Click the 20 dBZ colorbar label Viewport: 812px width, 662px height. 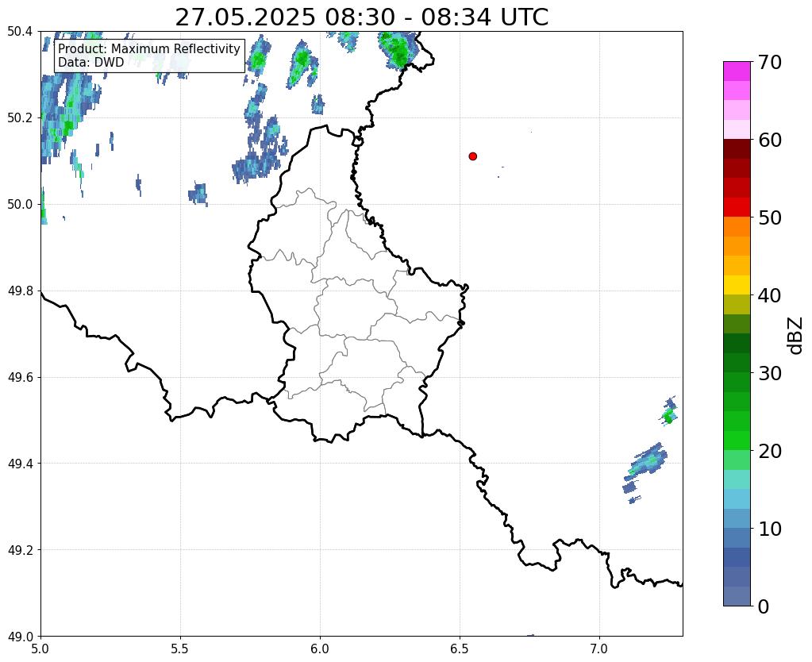(770, 451)
